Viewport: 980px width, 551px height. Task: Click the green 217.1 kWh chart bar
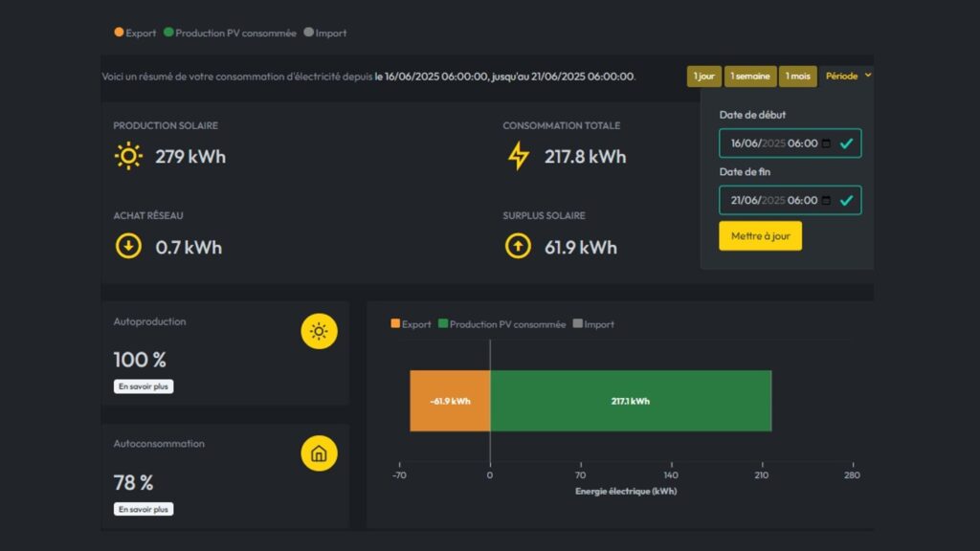click(630, 401)
